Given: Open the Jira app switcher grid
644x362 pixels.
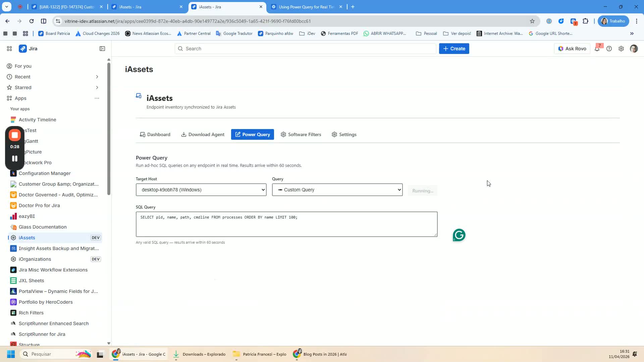Looking at the screenshot, I should (x=9, y=49).
